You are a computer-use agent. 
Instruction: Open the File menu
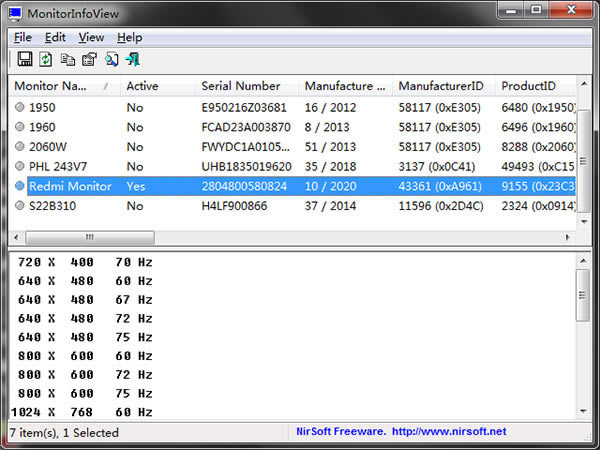(23, 37)
